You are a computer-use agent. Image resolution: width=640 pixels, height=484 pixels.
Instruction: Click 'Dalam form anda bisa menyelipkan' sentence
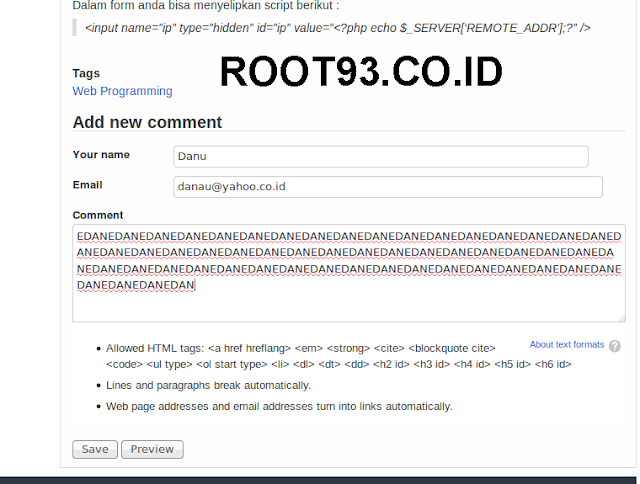coord(206,6)
